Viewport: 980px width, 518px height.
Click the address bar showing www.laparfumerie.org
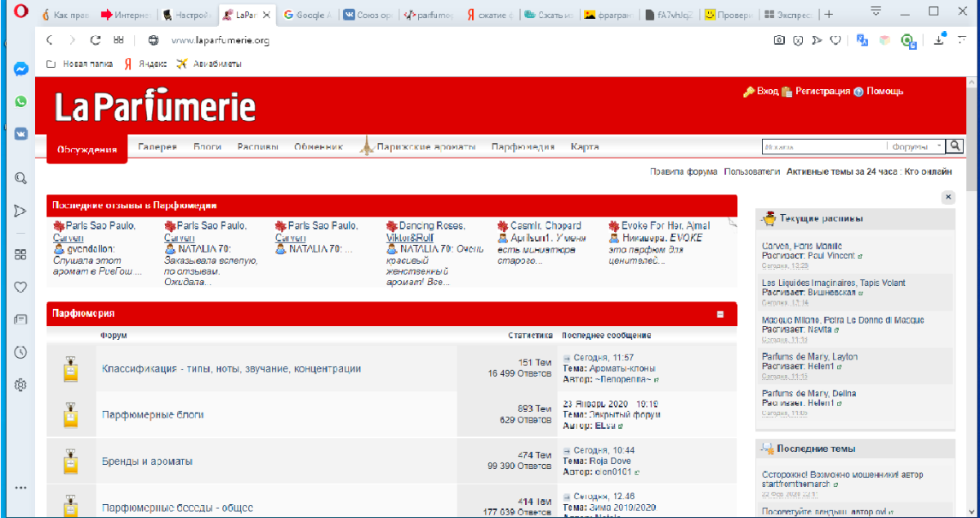(x=220, y=40)
